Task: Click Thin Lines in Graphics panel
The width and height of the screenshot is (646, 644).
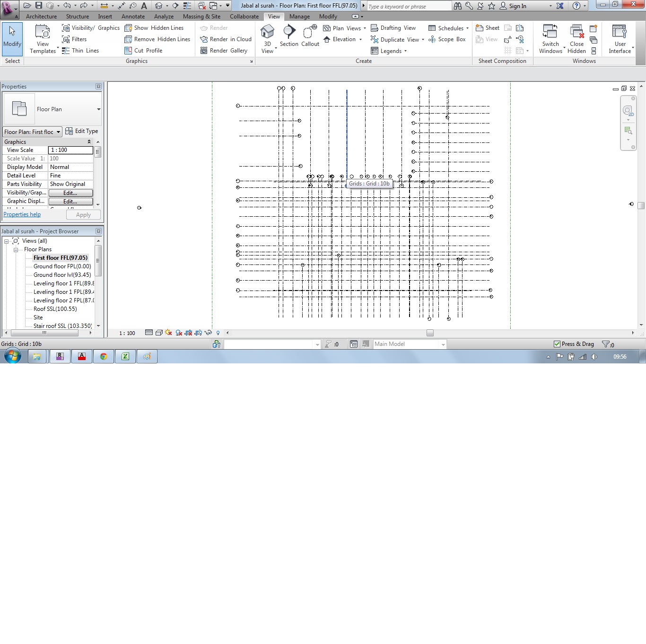Action: point(80,51)
